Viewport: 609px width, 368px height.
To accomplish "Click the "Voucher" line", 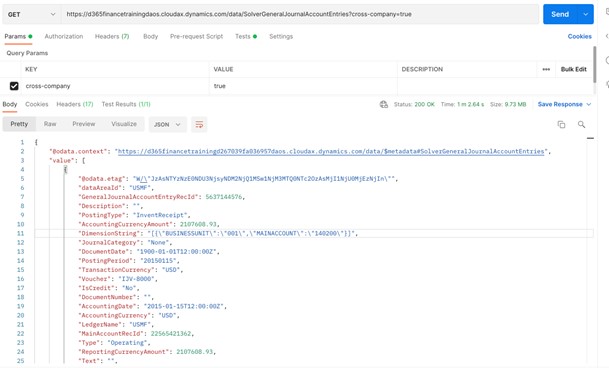I will coord(118,279).
